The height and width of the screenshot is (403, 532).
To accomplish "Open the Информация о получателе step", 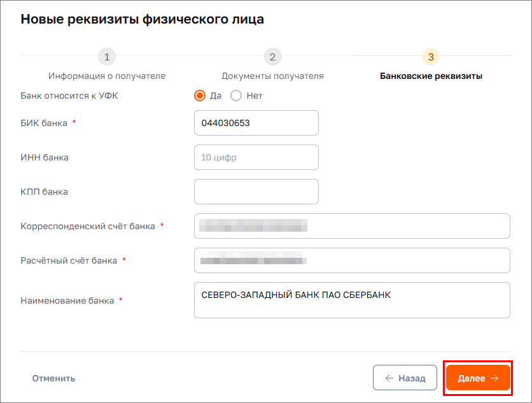I will (106, 75).
